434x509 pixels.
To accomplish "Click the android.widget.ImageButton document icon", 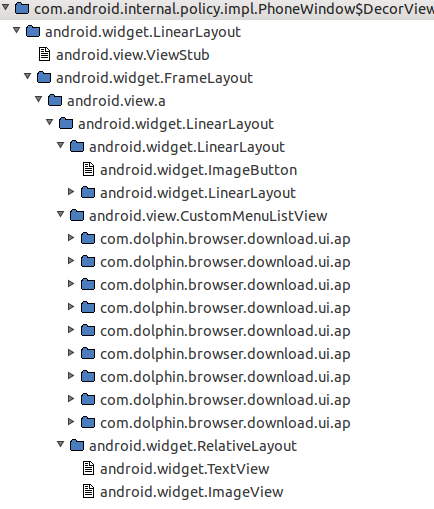I will tap(88, 169).
